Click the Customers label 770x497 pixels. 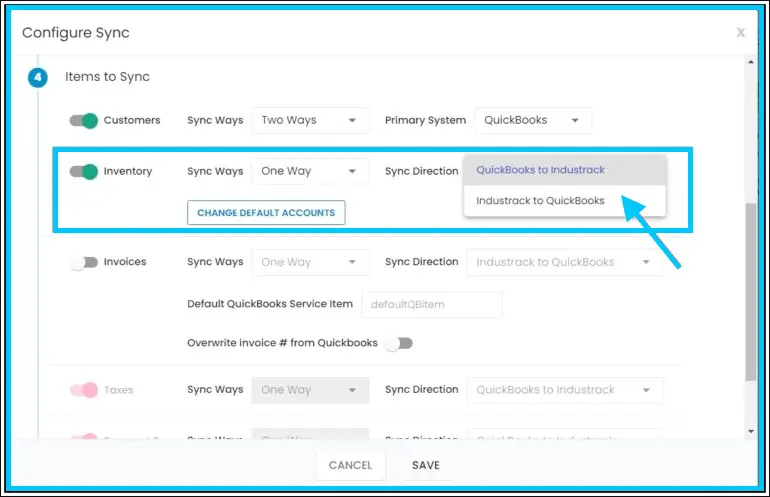[132, 120]
